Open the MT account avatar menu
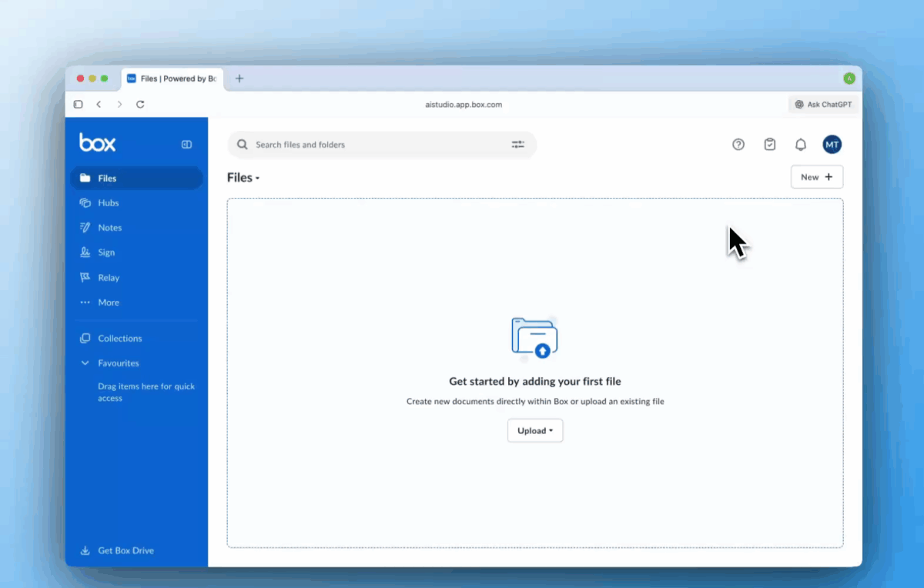 pyautogui.click(x=832, y=145)
